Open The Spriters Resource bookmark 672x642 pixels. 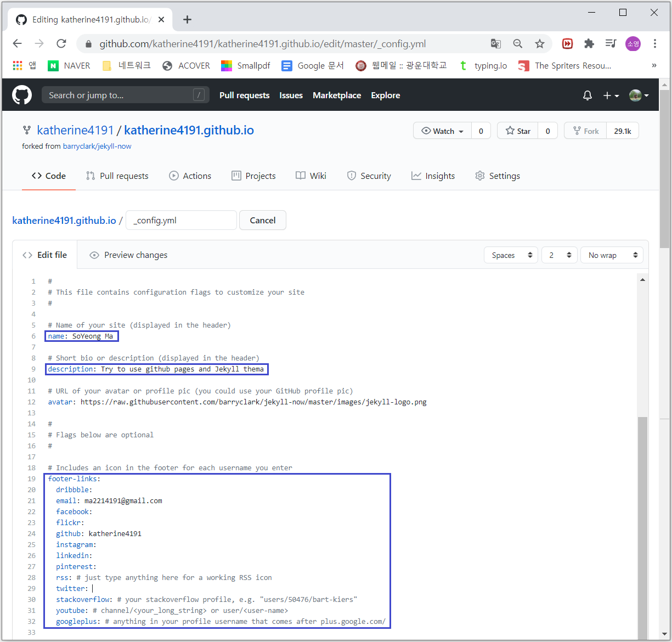565,66
